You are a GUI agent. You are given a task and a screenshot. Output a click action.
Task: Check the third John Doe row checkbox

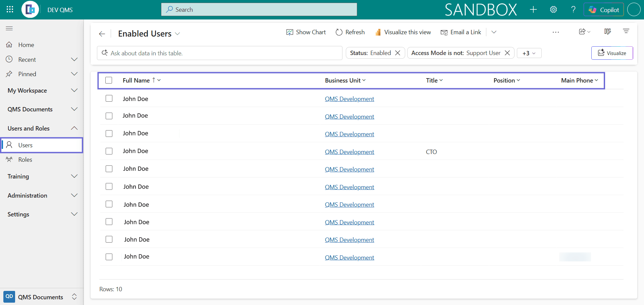[109, 134]
